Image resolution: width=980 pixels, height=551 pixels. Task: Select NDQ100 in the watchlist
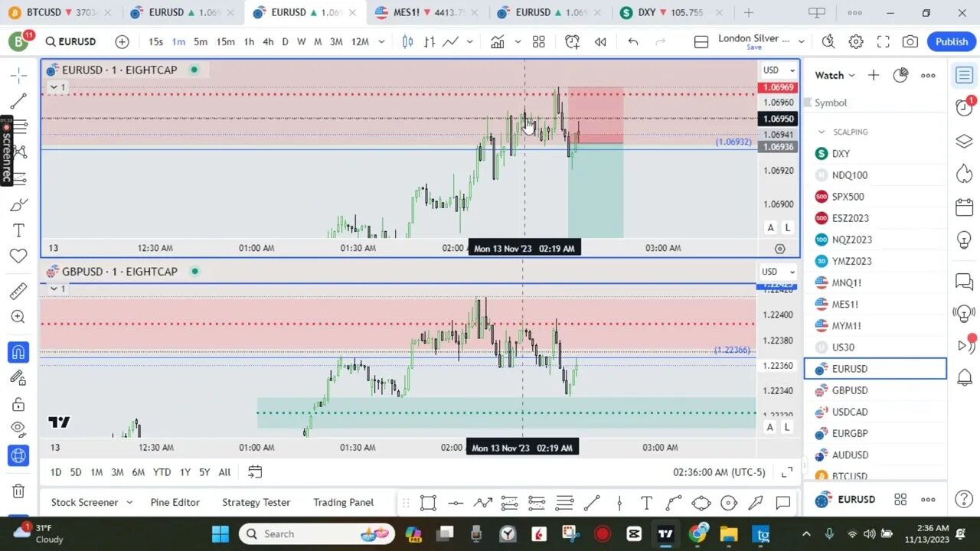[x=875, y=175]
